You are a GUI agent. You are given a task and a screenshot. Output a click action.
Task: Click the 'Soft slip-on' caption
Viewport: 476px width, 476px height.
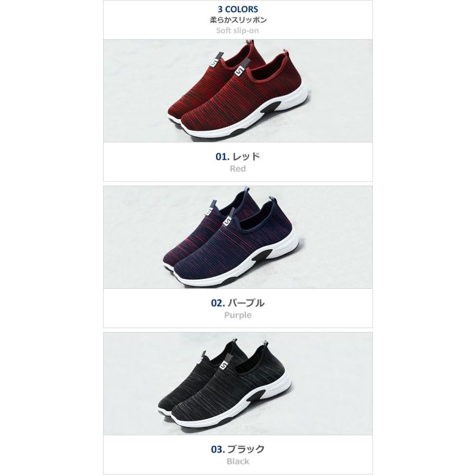click(x=237, y=31)
